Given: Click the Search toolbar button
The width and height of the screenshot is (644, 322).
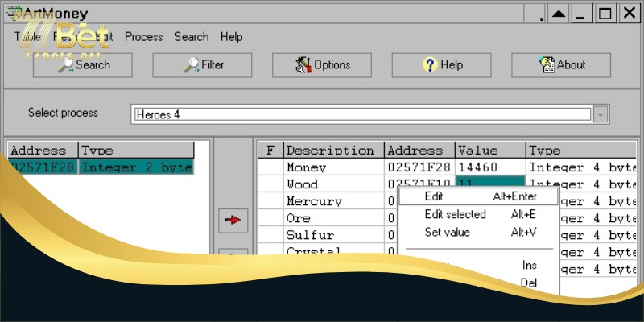Looking at the screenshot, I should 83,65.
